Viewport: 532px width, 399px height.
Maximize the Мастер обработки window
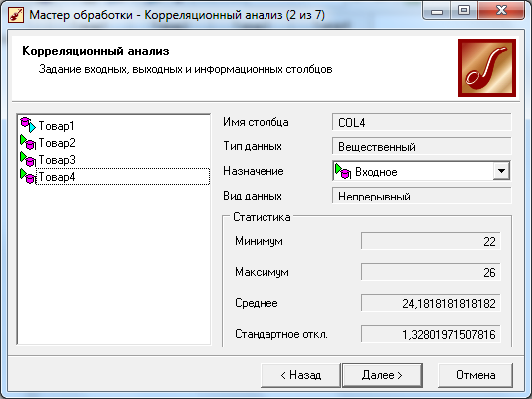pos(464,11)
